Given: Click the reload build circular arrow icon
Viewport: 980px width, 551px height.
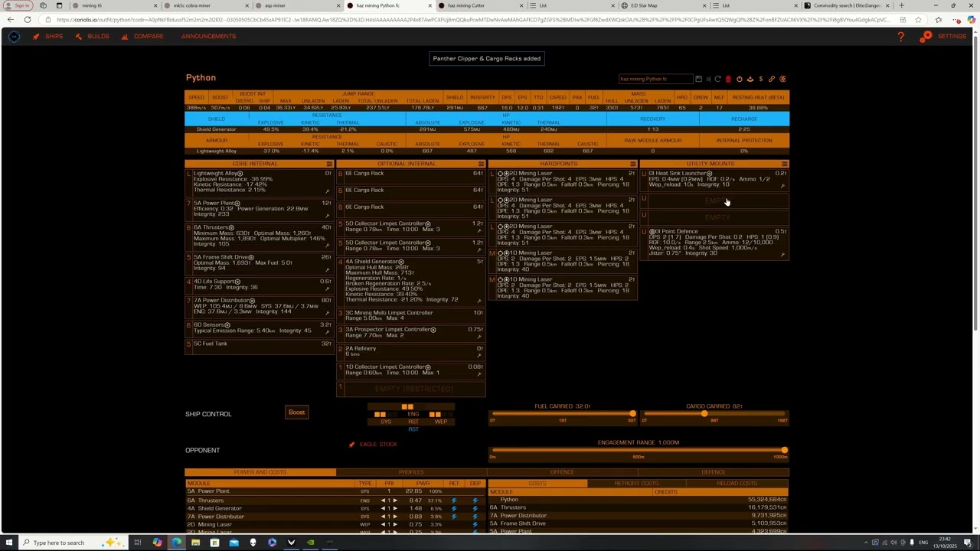Looking at the screenshot, I should (x=717, y=79).
